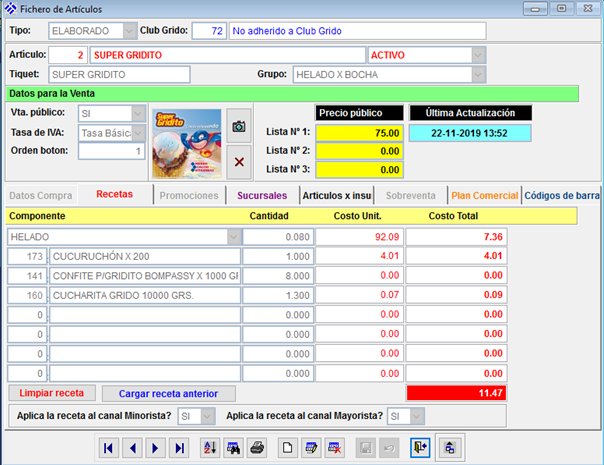
Task: Open the Tipo dropdown showing ELABORADO
Action: click(130, 31)
